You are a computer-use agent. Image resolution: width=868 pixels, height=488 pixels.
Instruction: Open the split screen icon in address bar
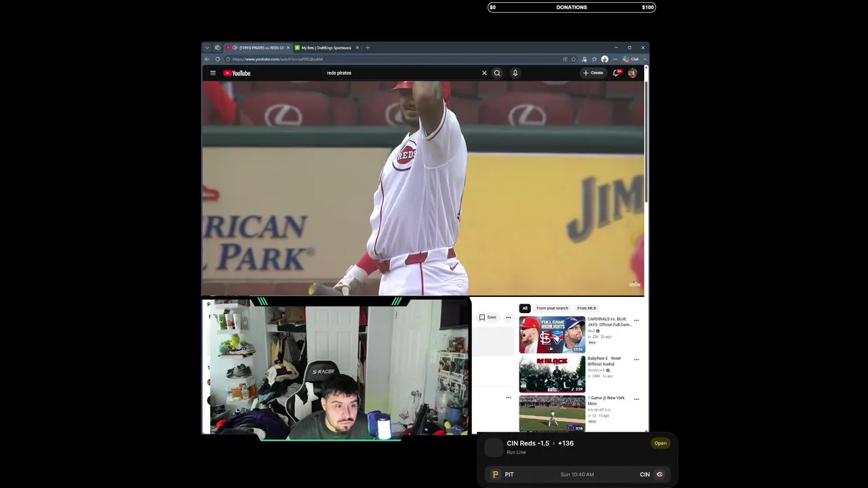565,59
